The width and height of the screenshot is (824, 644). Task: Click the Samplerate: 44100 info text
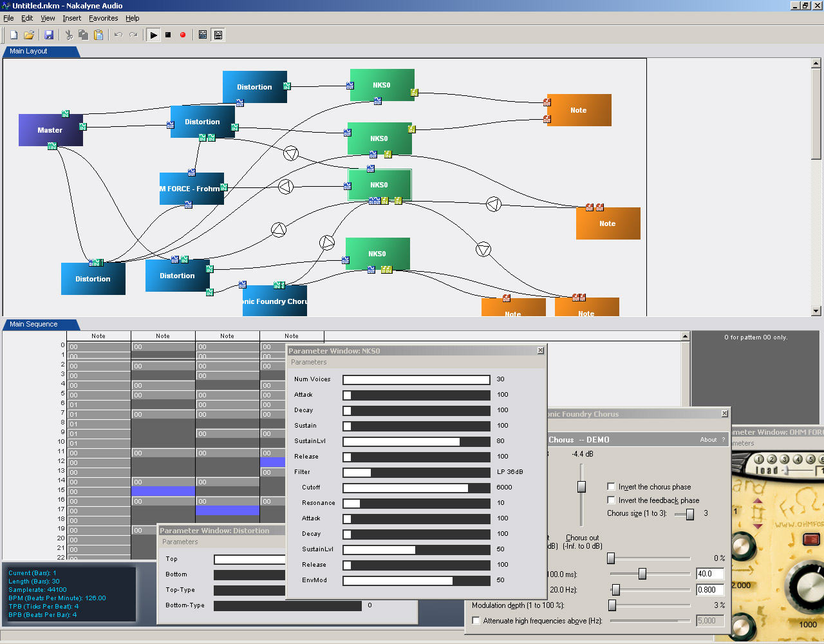(x=37, y=589)
